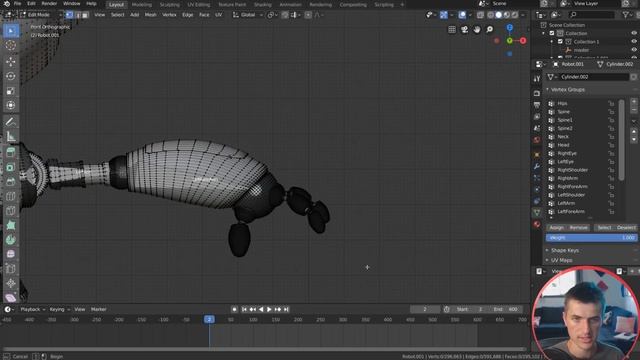Viewport: 640px width, 360px height.
Task: Switch to the Sculpting workspace tab
Action: (169, 4)
